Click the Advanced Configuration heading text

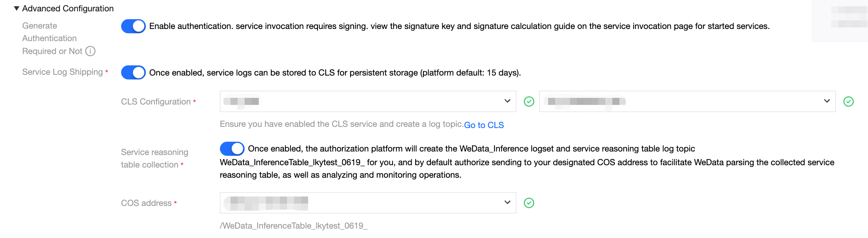(68, 9)
